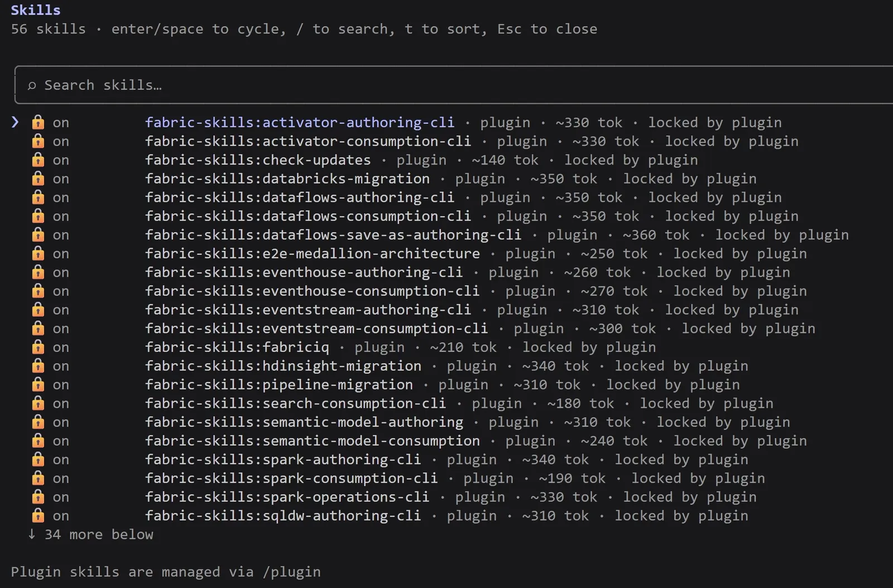Select the fabric-skills:search-consumption-cli skill name
Image resolution: width=893 pixels, height=588 pixels.
(x=296, y=404)
